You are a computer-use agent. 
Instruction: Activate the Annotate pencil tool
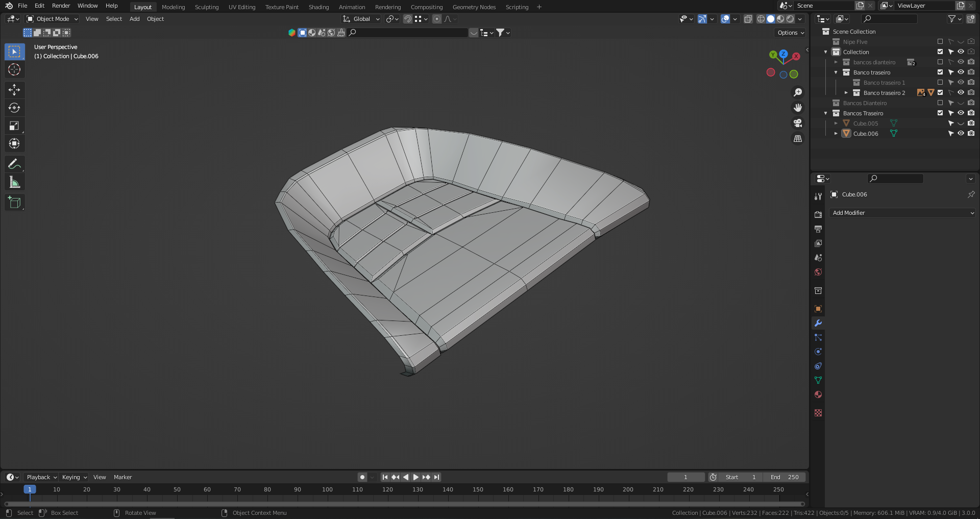point(14,164)
